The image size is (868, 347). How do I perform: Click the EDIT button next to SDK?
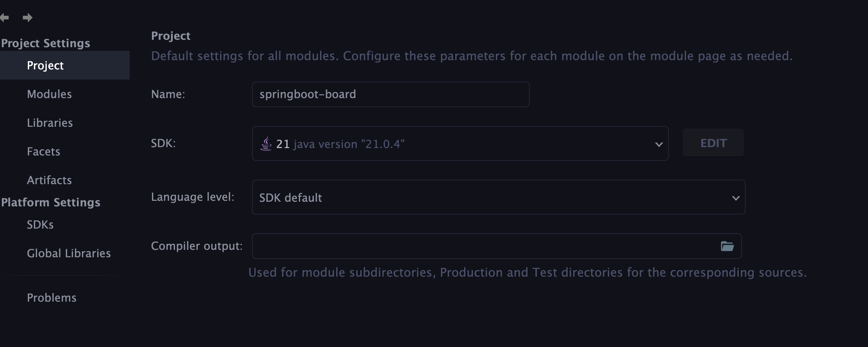[713, 143]
